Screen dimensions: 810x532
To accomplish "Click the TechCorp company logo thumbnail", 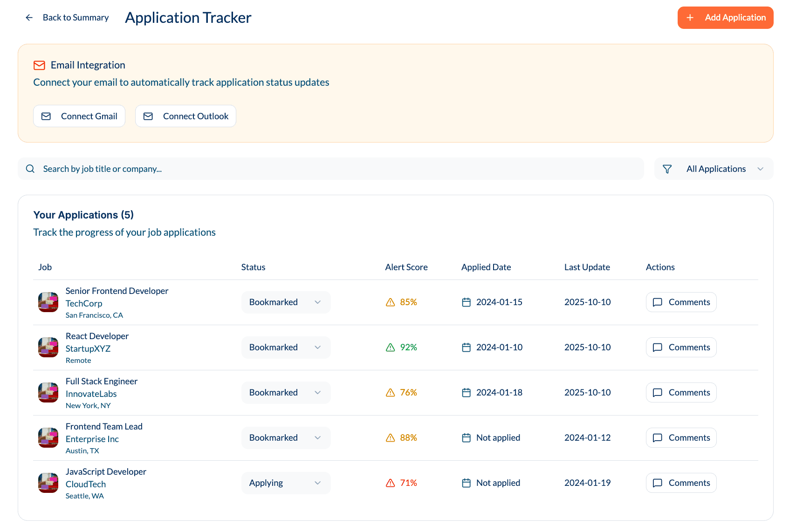I will pos(48,302).
